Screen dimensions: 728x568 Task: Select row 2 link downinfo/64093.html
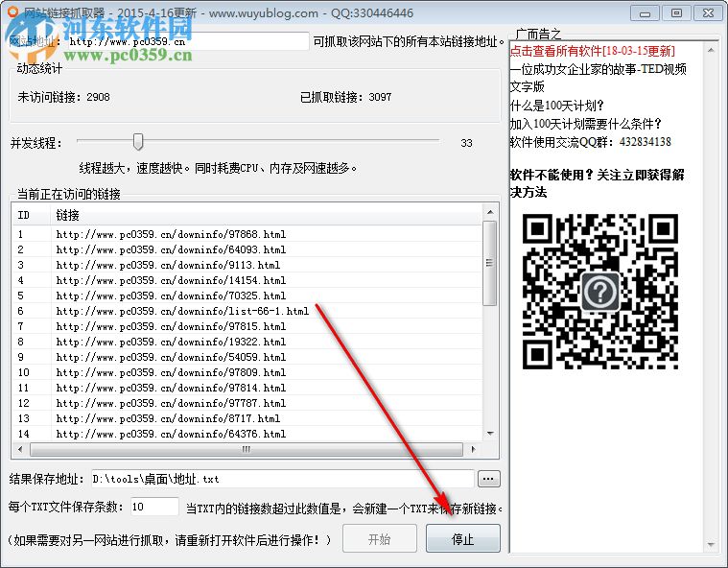247,249
